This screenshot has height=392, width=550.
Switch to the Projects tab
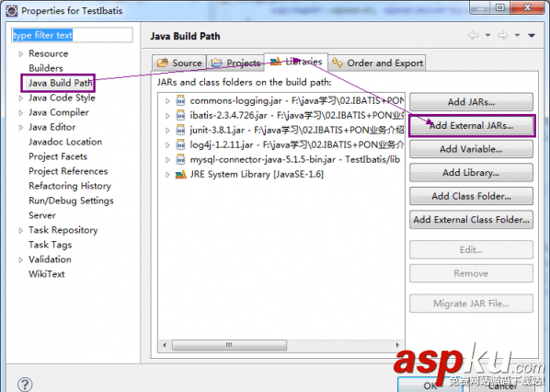[x=235, y=63]
